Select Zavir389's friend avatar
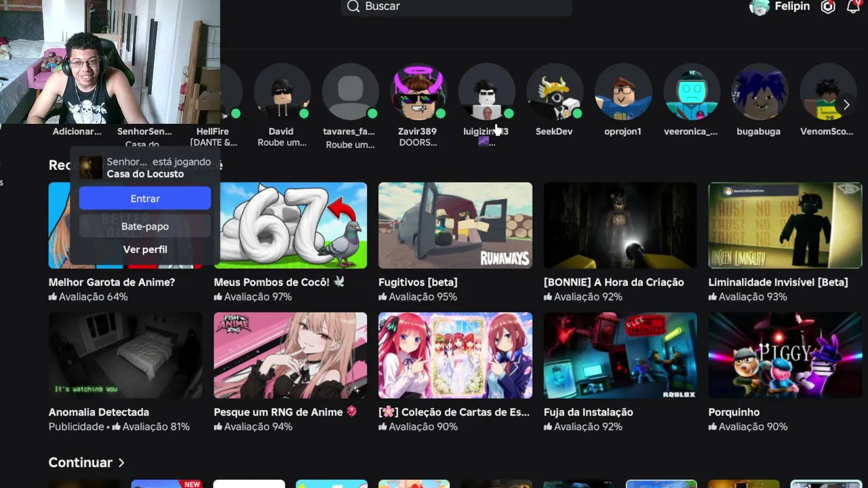Screen dimensions: 868x488 (418, 92)
